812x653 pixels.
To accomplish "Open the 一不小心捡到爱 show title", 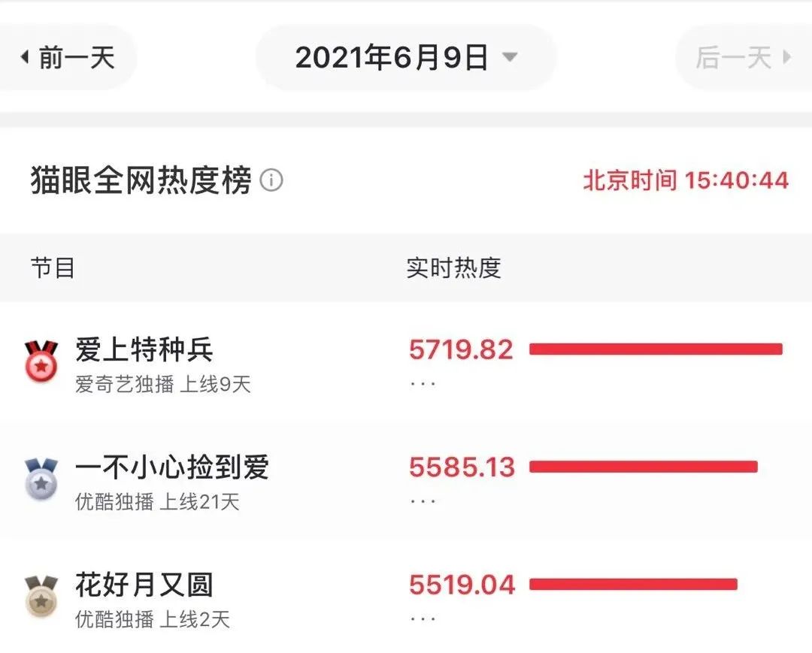I will point(172,467).
